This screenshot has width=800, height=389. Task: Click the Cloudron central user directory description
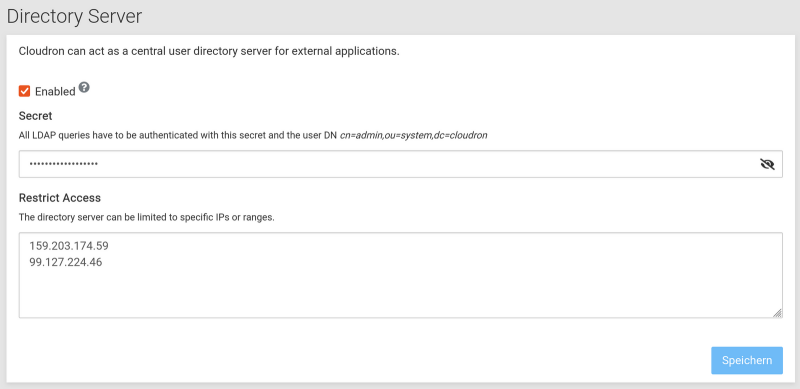point(209,52)
